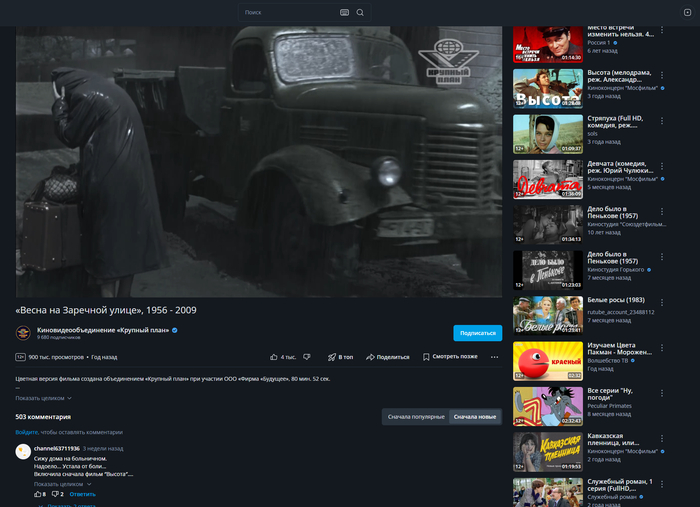Save video to 'Смотреть позже'
Image resolution: width=700 pixels, height=507 pixels.
[450, 357]
